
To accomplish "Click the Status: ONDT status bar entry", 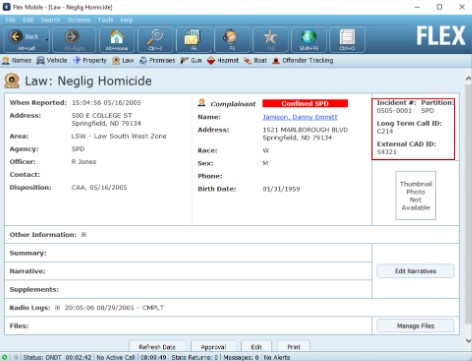I will coord(42,357).
